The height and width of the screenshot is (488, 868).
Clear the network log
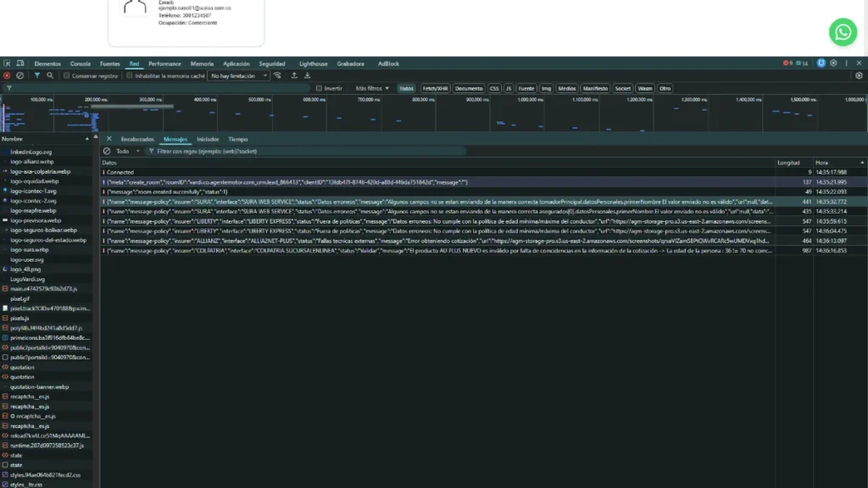[x=20, y=75]
